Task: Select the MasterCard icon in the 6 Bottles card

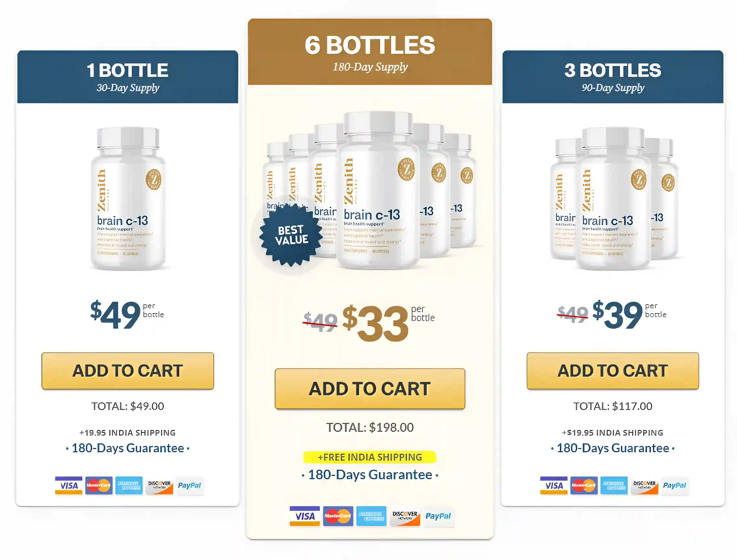Action: [338, 516]
